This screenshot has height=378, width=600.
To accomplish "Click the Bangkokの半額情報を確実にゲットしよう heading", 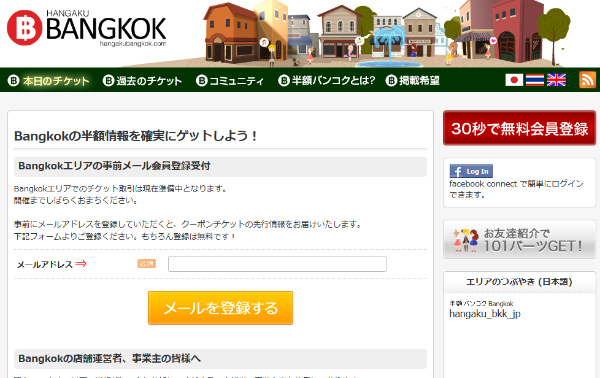I will [x=136, y=136].
